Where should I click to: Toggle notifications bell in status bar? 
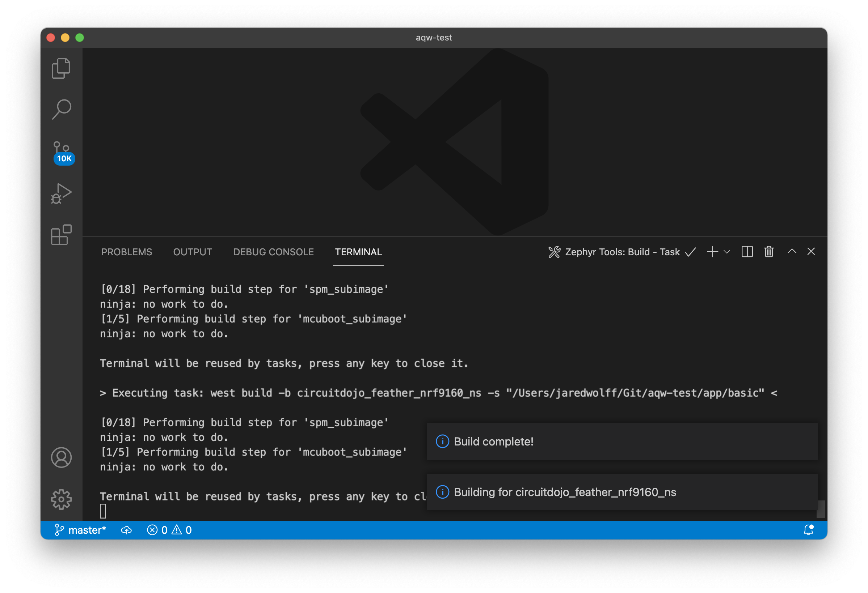pos(808,530)
